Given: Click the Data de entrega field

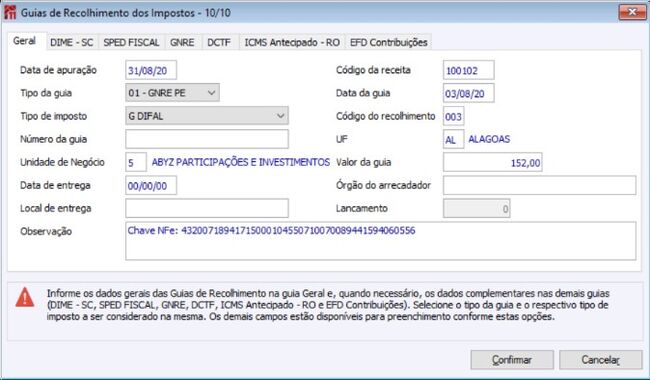Looking at the screenshot, I should (x=151, y=186).
